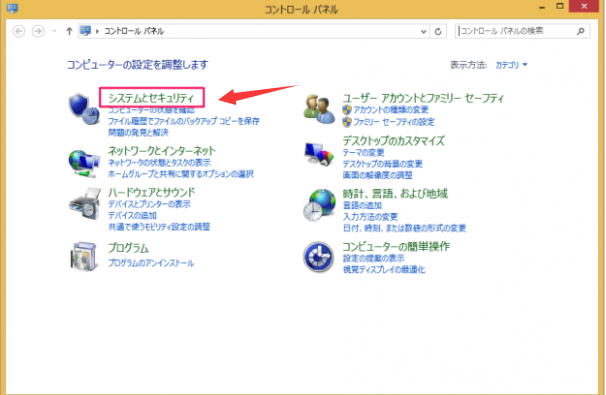Open コンピューターの簡単操作 category
606x395 pixels.
(396, 246)
